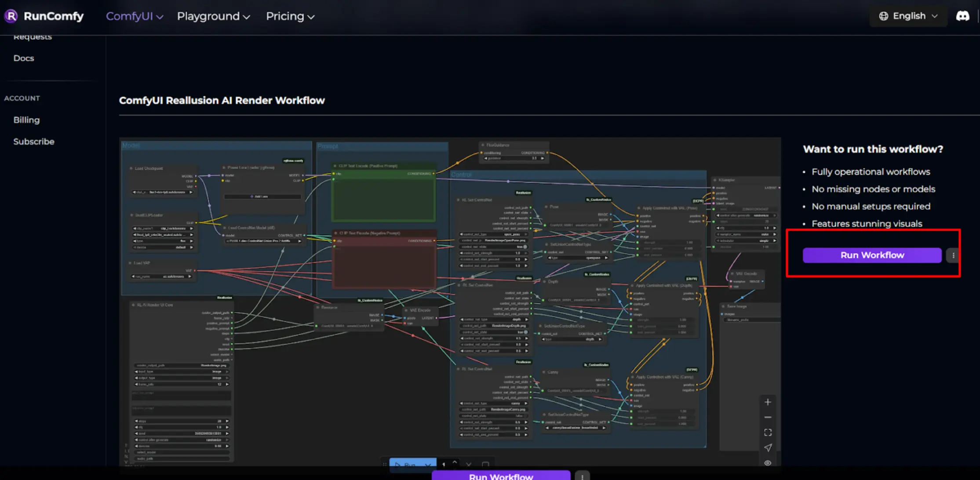Open the three-dot menu in the sticky bottom bar

point(582,476)
